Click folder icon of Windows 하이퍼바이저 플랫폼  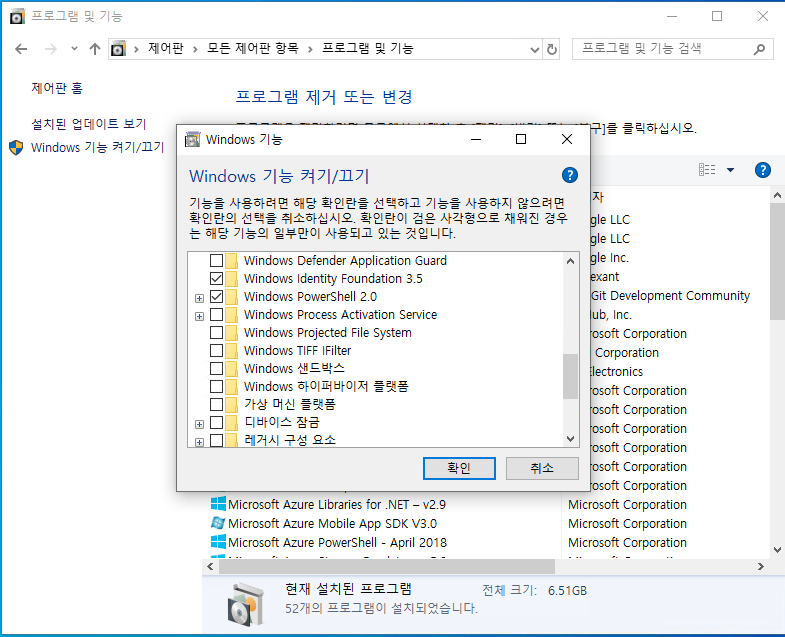click(231, 387)
